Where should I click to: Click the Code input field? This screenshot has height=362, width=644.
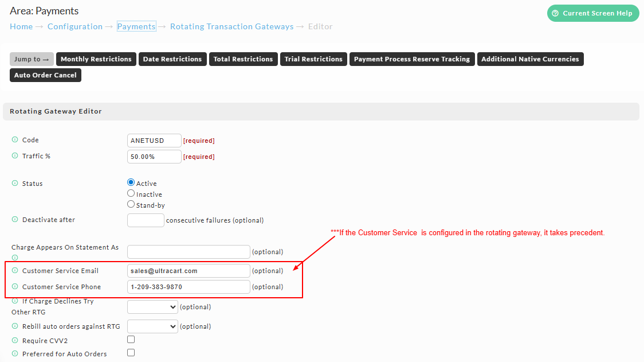click(x=154, y=141)
